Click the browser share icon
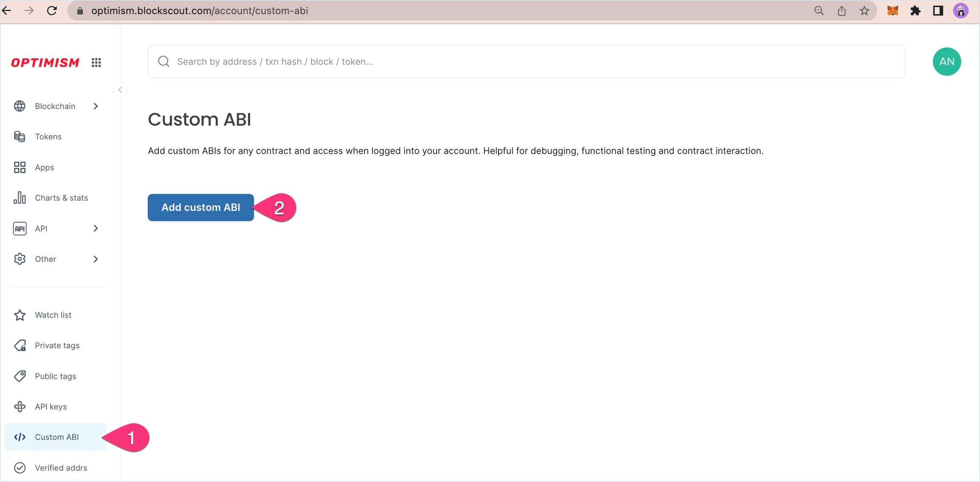Screen dimensions: 980x482 (841, 11)
